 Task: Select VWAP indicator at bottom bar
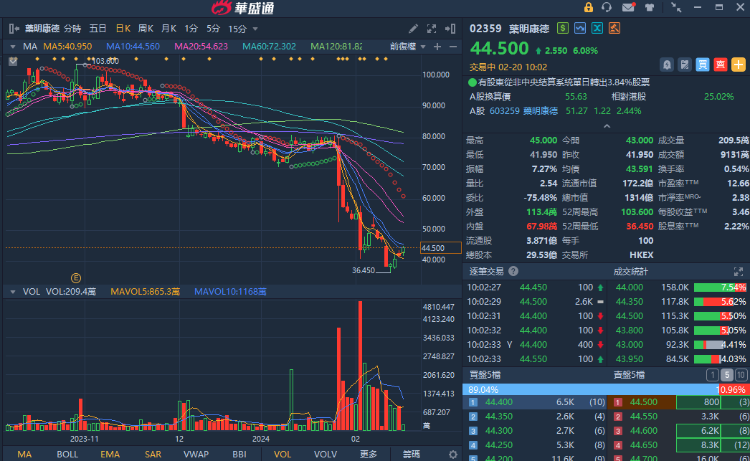coord(196,454)
